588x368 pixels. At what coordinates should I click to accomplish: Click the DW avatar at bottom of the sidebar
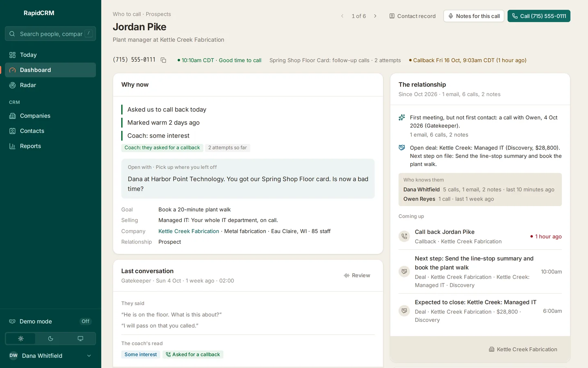pyautogui.click(x=13, y=356)
